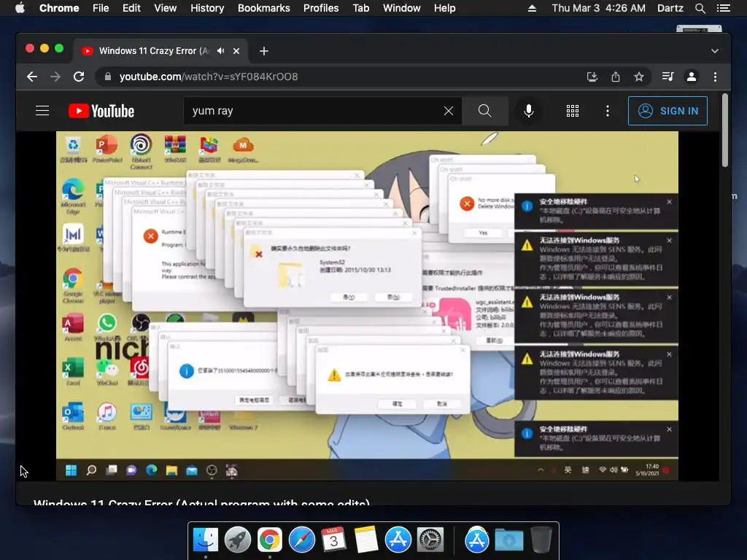Click the lock site-info icon

[108, 77]
